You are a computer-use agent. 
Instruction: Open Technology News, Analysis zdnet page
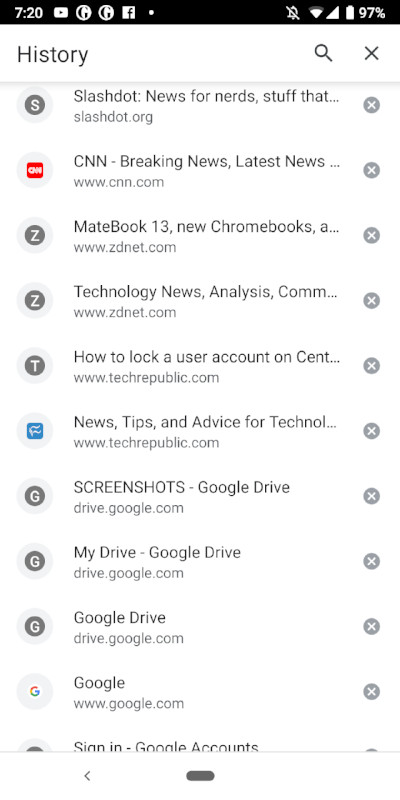point(206,301)
